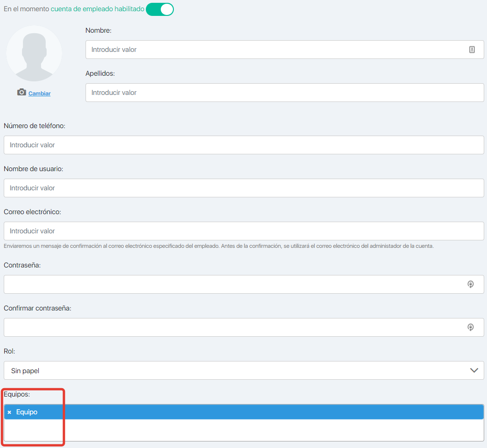Click the Cambiar photo link
Screen dimensions: 487x448
(x=39, y=94)
